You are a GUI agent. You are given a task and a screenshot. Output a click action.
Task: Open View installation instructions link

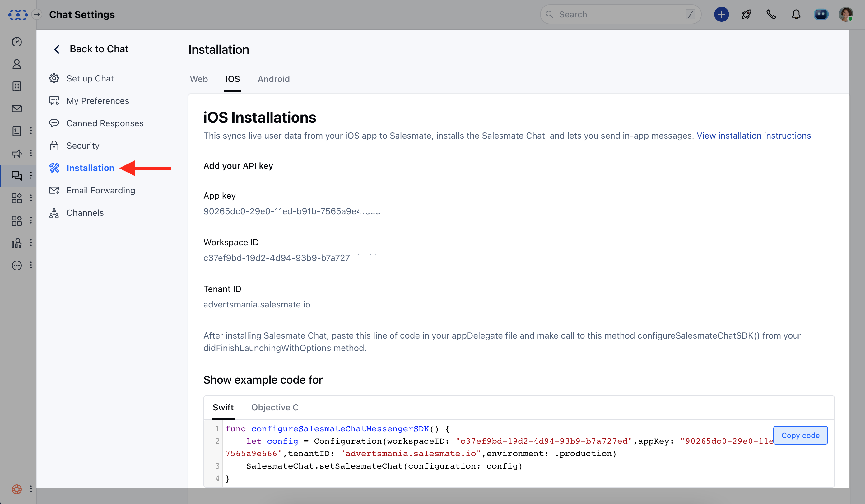pos(753,136)
